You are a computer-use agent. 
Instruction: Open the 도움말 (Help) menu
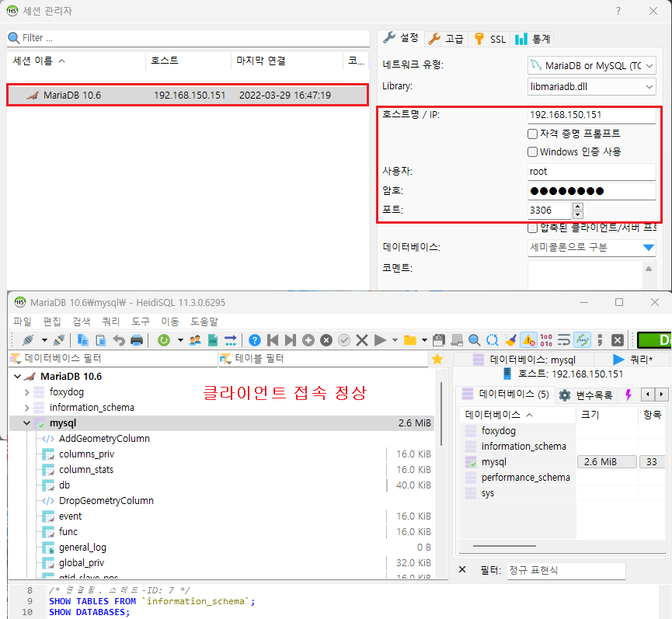(204, 322)
